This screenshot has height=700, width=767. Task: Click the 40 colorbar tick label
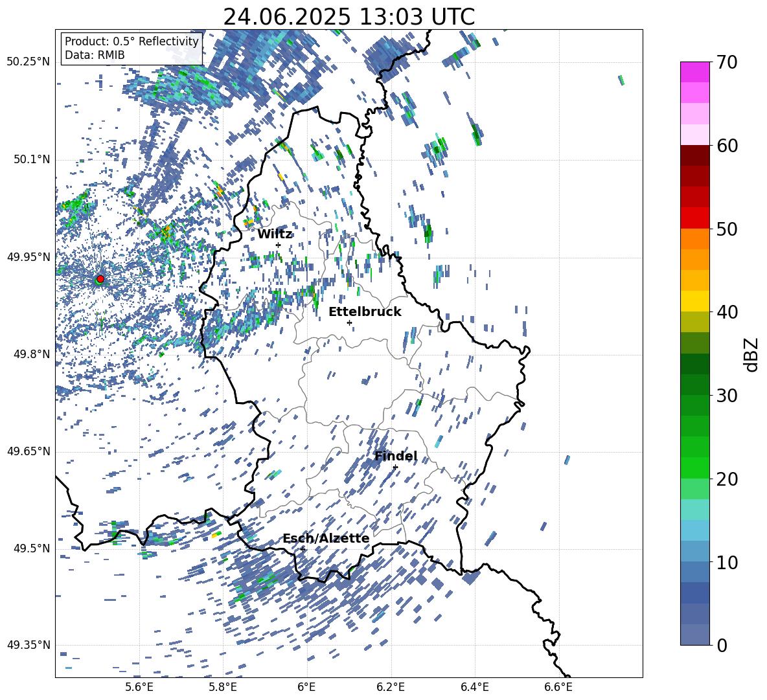(x=727, y=312)
